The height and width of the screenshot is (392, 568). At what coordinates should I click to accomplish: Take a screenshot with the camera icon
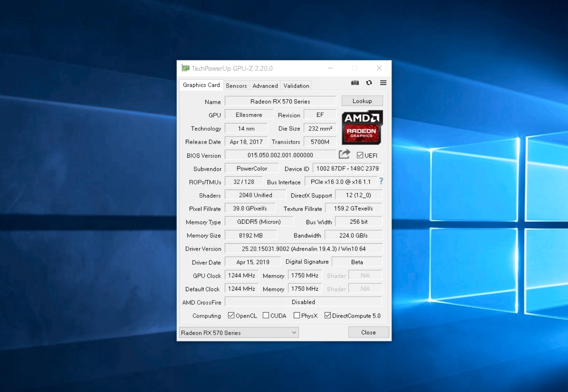coord(355,83)
